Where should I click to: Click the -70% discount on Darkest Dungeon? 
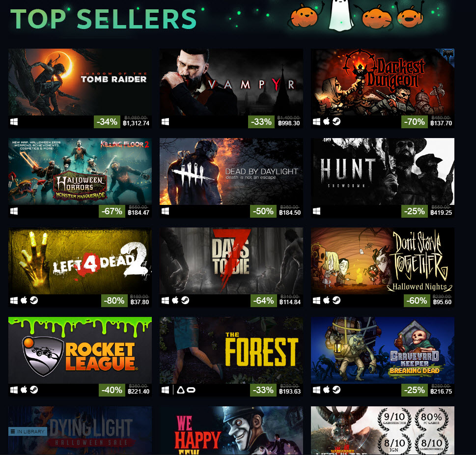pyautogui.click(x=415, y=122)
